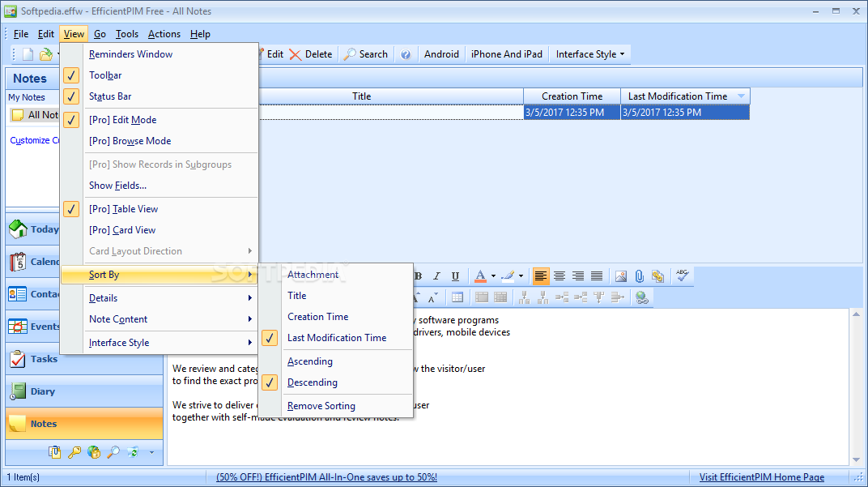Insert hyperlink with the globe-chain icon
Image resolution: width=868 pixels, height=487 pixels.
(x=642, y=297)
